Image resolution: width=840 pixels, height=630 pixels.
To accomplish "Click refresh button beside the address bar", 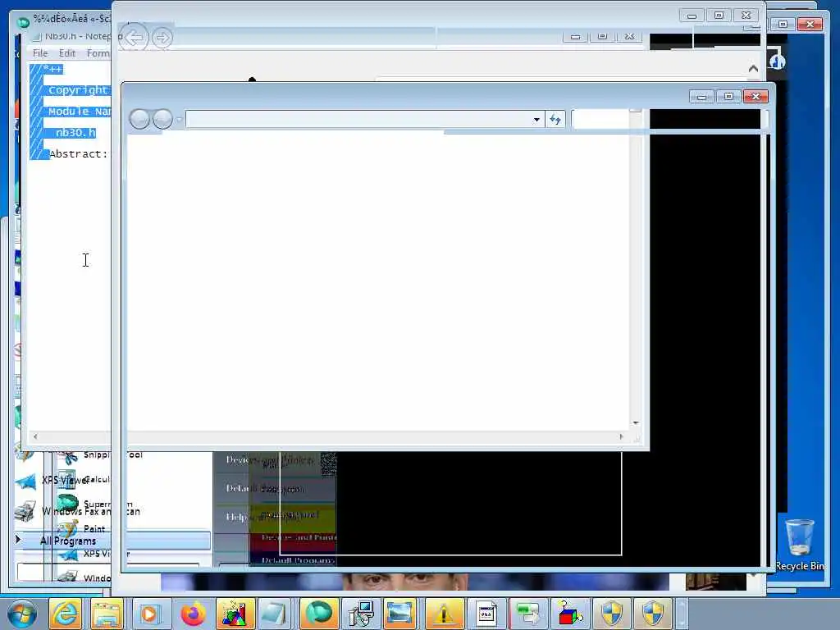I will coord(555,120).
